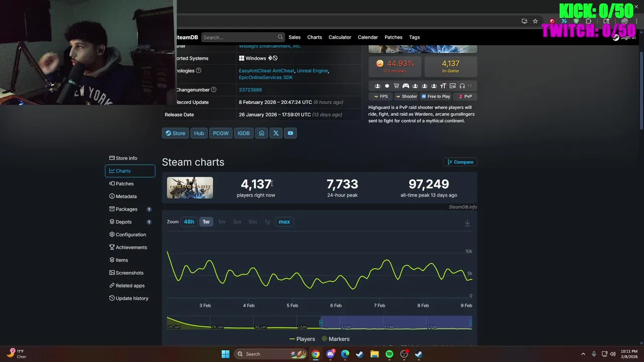Open Calculator in the top navigation
The height and width of the screenshot is (362, 644).
pos(340,37)
